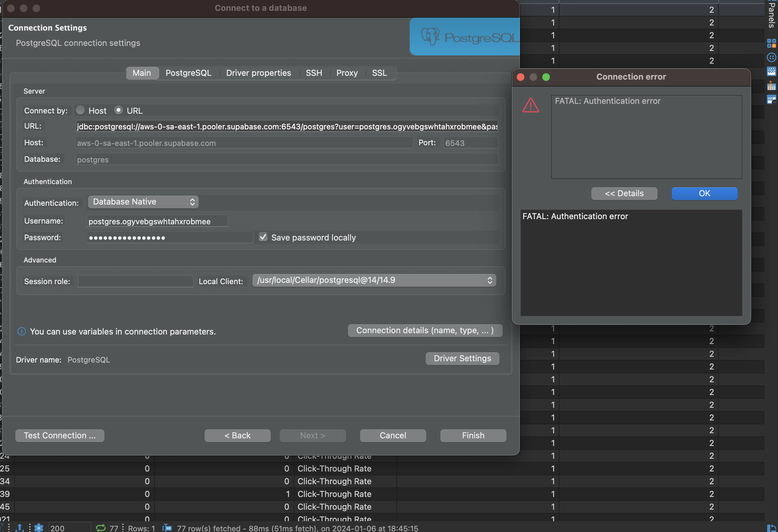Open result set settings via gear icon
The width and height of the screenshot is (778, 532).
click(x=39, y=528)
